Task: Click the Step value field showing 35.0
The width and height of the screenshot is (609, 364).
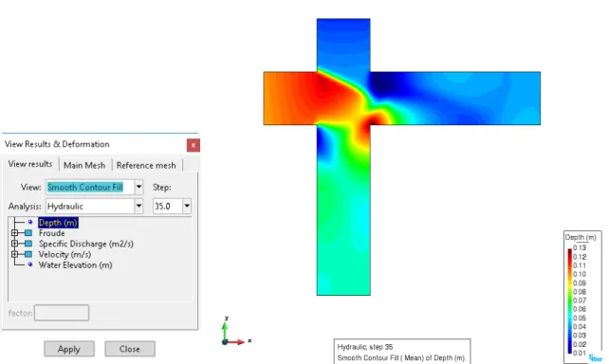Action: pyautogui.click(x=168, y=206)
